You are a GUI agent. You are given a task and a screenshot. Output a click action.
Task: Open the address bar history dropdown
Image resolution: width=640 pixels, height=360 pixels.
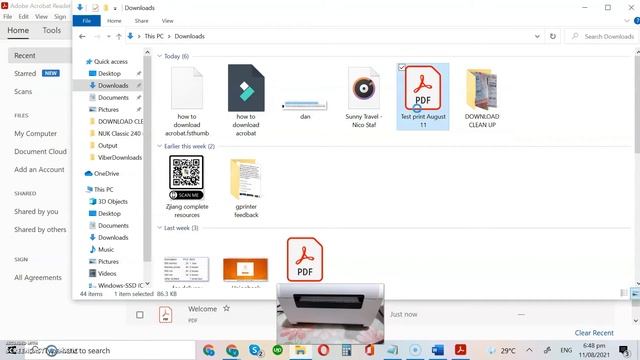click(537, 36)
